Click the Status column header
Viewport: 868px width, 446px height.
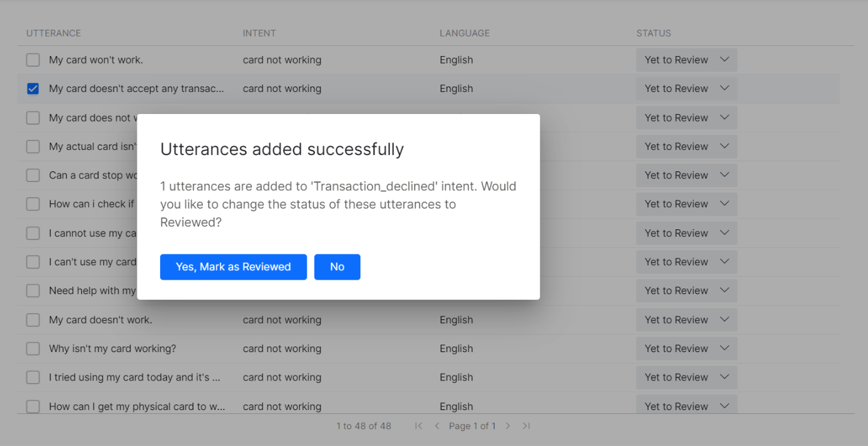point(654,33)
